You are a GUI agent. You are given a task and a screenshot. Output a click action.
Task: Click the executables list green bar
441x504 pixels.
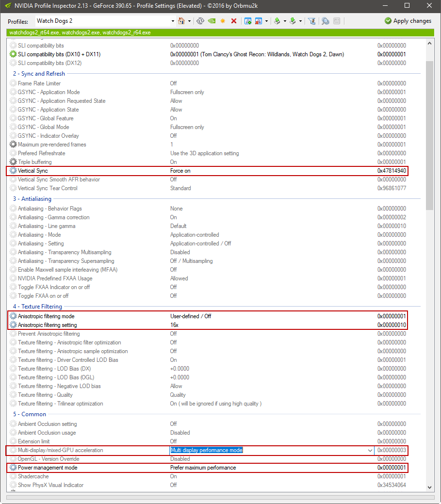pos(220,33)
